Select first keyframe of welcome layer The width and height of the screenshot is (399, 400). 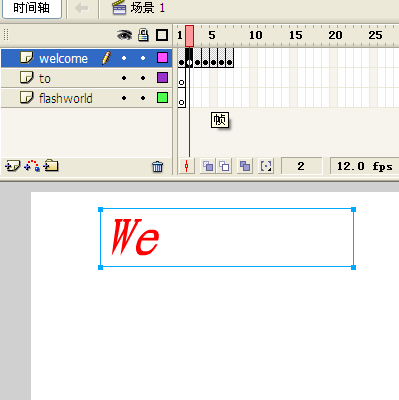181,58
